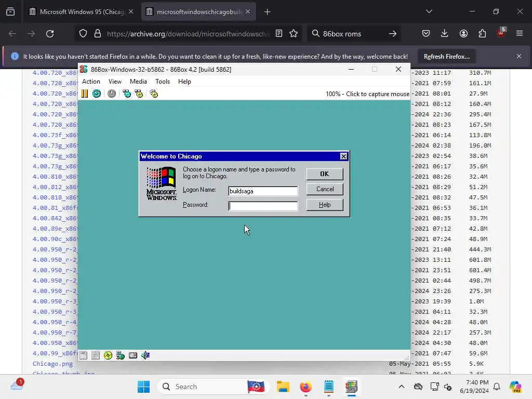Click the Refresh Firefox button
Image resolution: width=532 pixels, height=399 pixels.
[446, 56]
